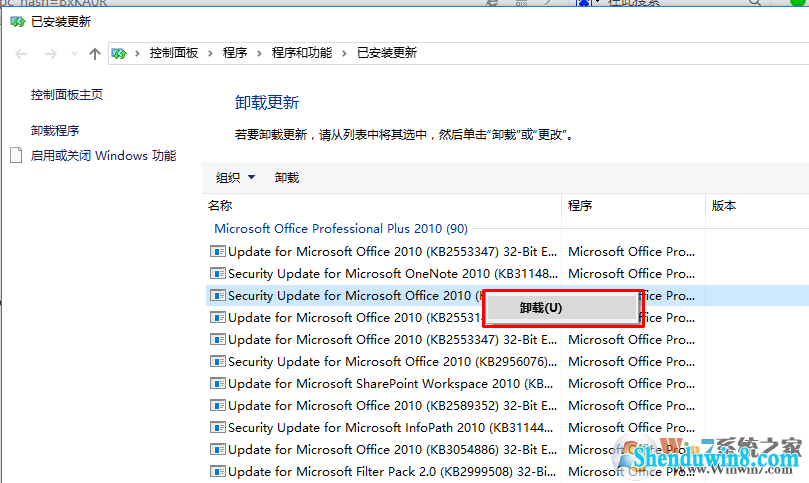Open the recent locations dropdown arrow
This screenshot has height=483, width=809.
74,54
